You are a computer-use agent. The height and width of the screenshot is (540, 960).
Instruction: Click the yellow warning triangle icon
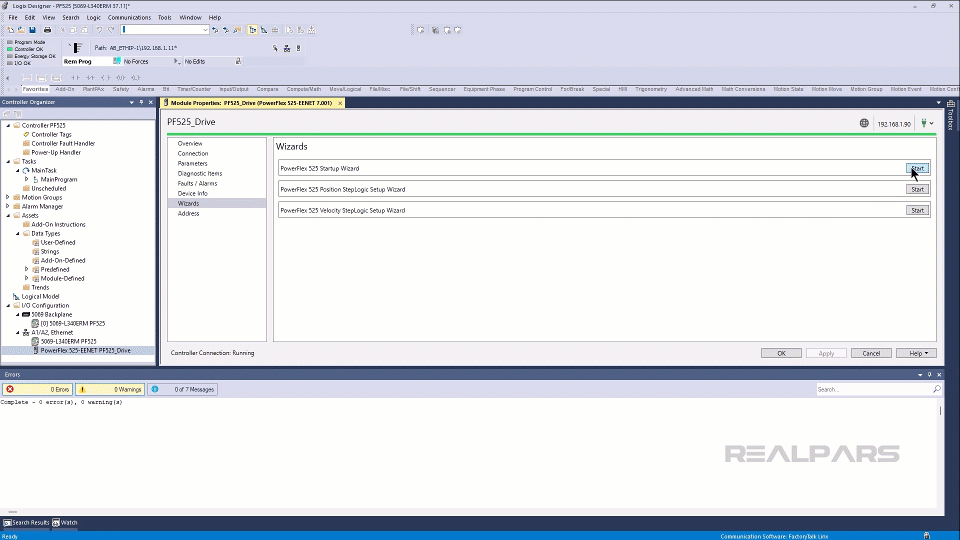pos(82,389)
